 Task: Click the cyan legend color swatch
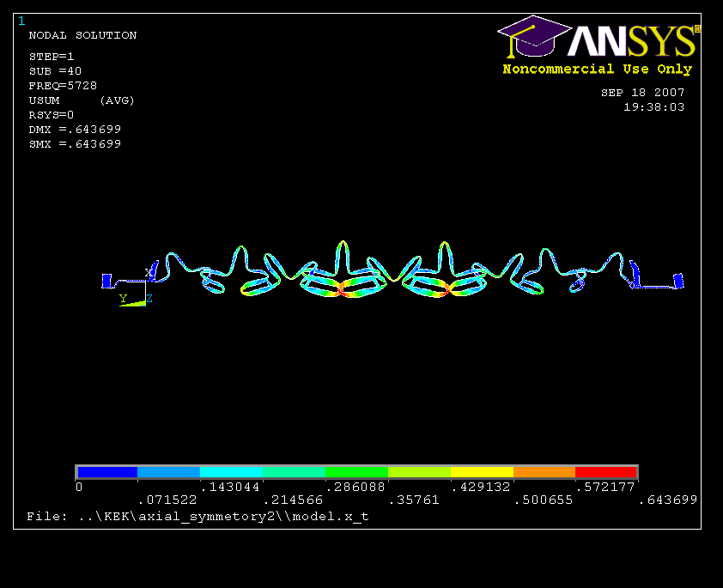coord(231,472)
